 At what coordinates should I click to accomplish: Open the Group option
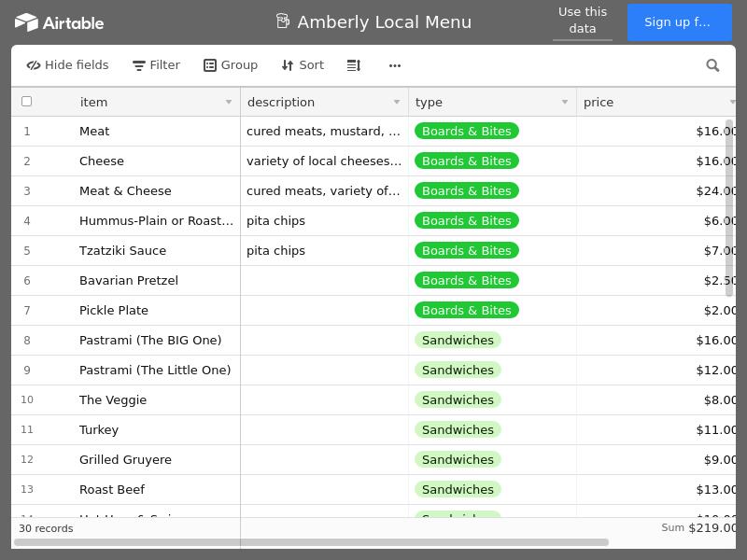click(231, 65)
